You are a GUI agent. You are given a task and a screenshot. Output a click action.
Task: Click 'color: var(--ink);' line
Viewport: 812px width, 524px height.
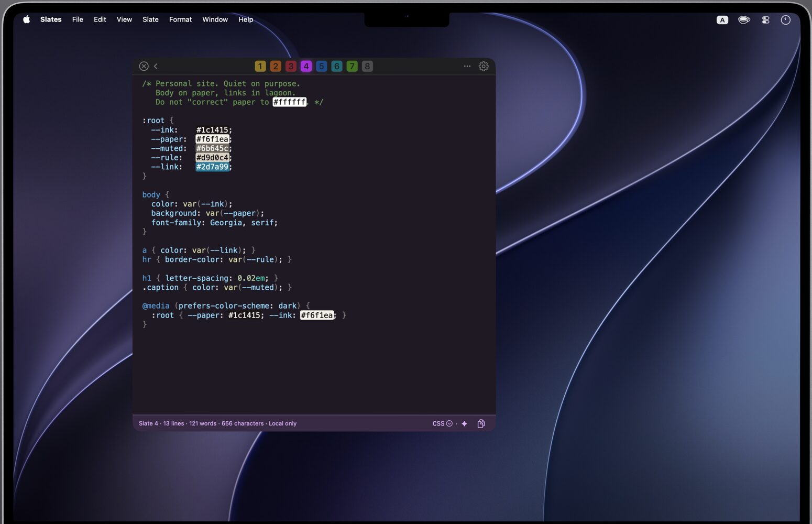tap(192, 204)
